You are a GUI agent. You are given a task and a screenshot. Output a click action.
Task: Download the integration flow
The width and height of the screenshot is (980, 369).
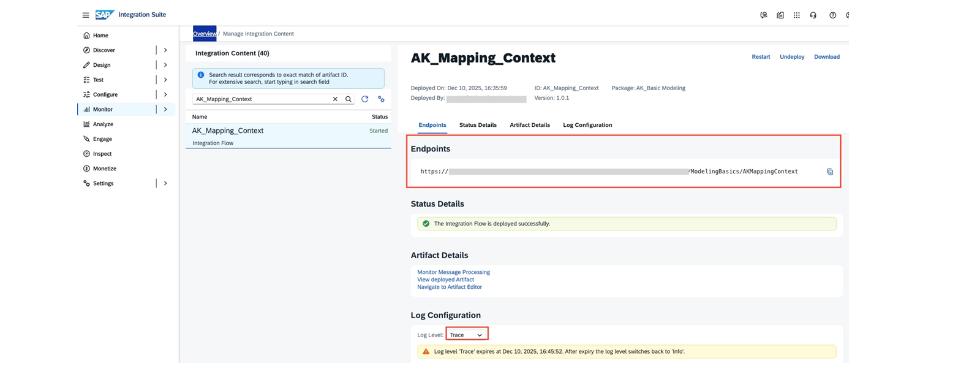click(827, 57)
